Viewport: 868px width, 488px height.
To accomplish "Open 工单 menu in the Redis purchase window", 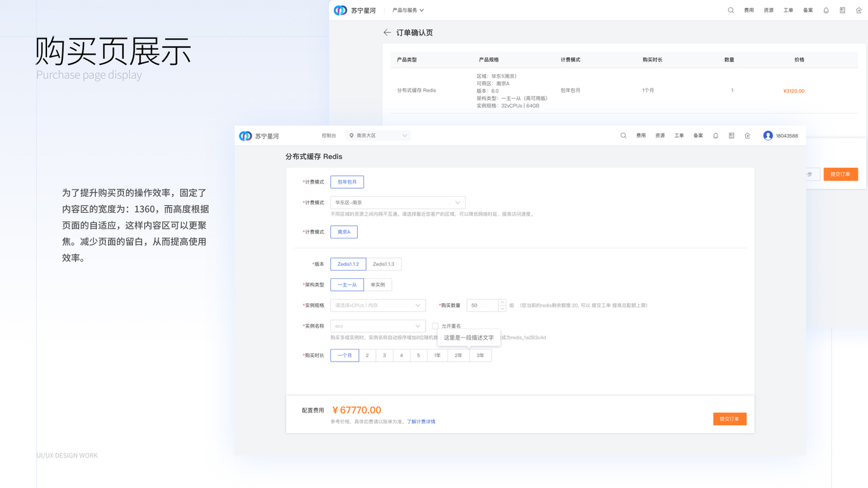I will 679,135.
